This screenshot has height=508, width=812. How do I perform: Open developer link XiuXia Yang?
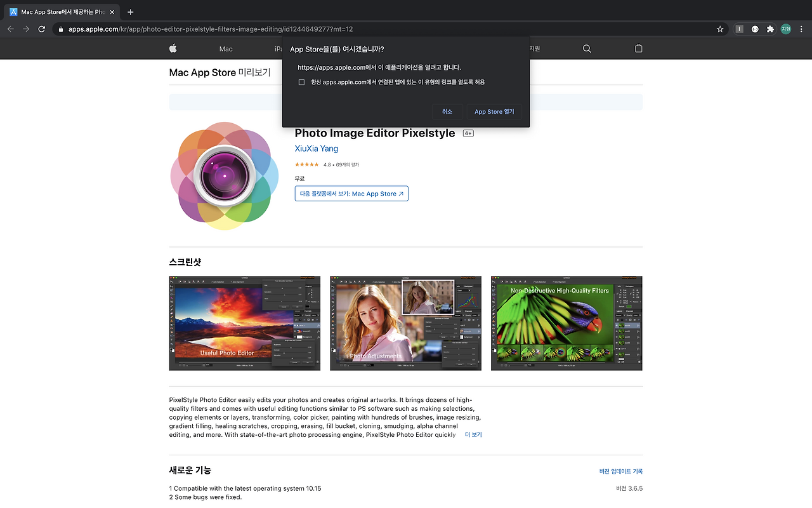(317, 149)
